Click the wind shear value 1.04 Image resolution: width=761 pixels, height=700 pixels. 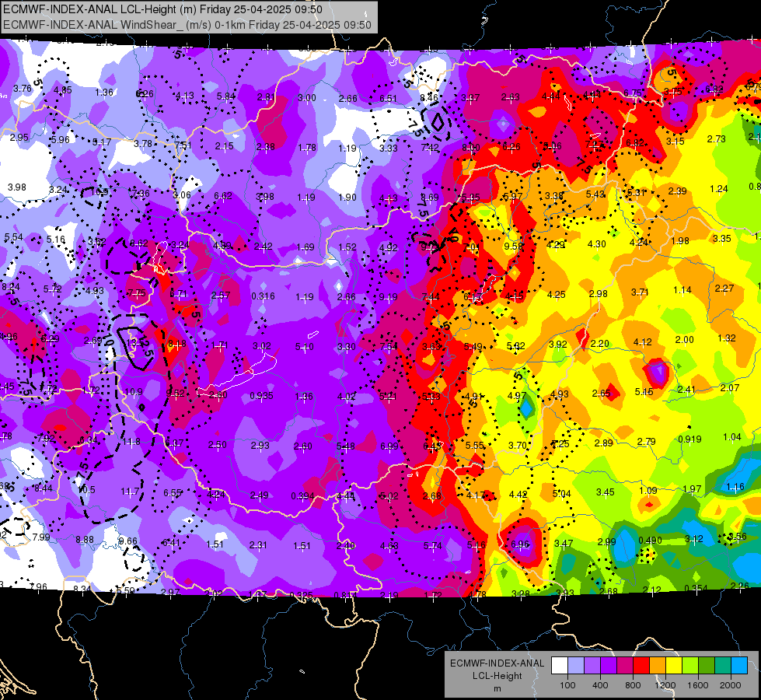click(732, 436)
